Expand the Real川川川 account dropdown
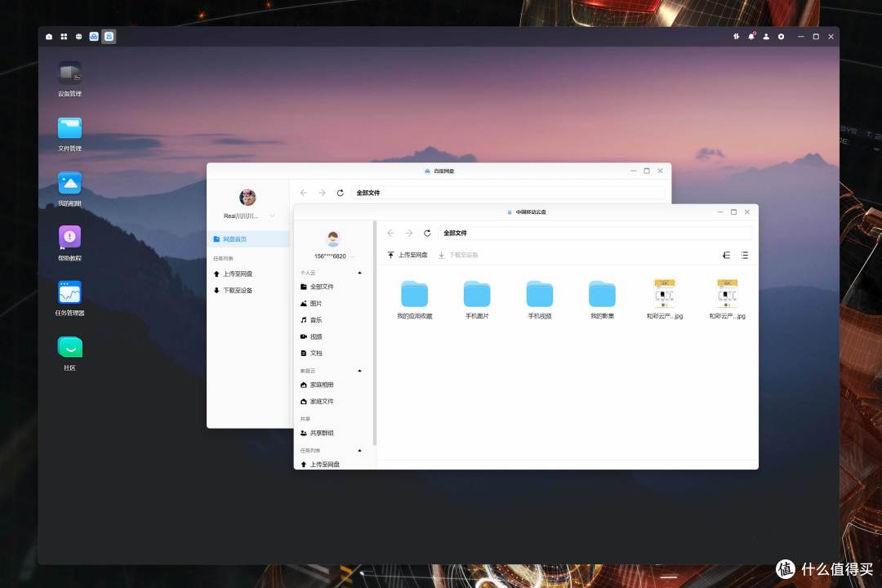 [x=272, y=216]
